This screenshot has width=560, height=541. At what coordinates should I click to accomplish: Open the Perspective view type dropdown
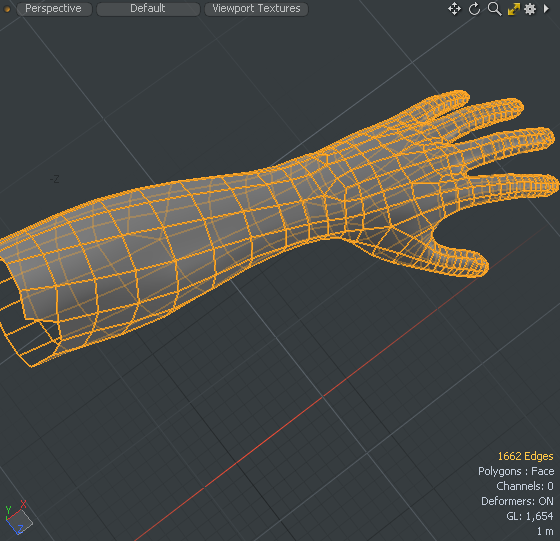pyautogui.click(x=54, y=9)
